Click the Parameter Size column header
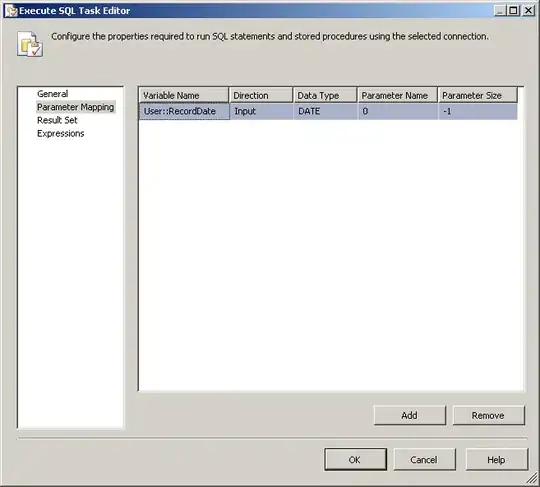The height and width of the screenshot is (487, 540). [x=478, y=95]
